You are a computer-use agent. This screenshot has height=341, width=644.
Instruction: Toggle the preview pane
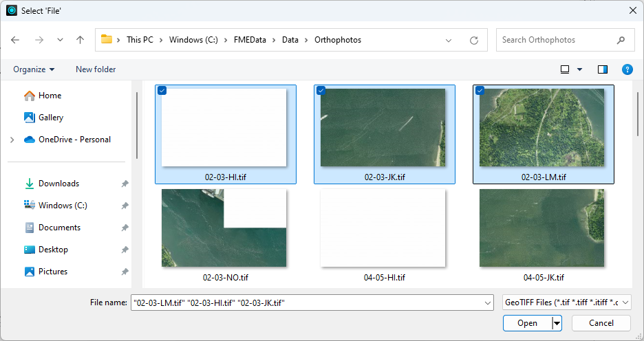click(x=603, y=69)
